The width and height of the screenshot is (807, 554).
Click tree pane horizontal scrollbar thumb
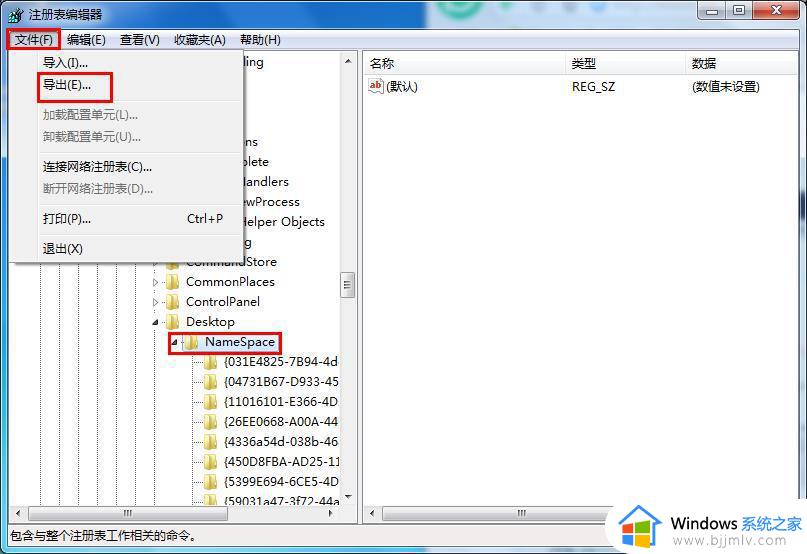[128, 513]
